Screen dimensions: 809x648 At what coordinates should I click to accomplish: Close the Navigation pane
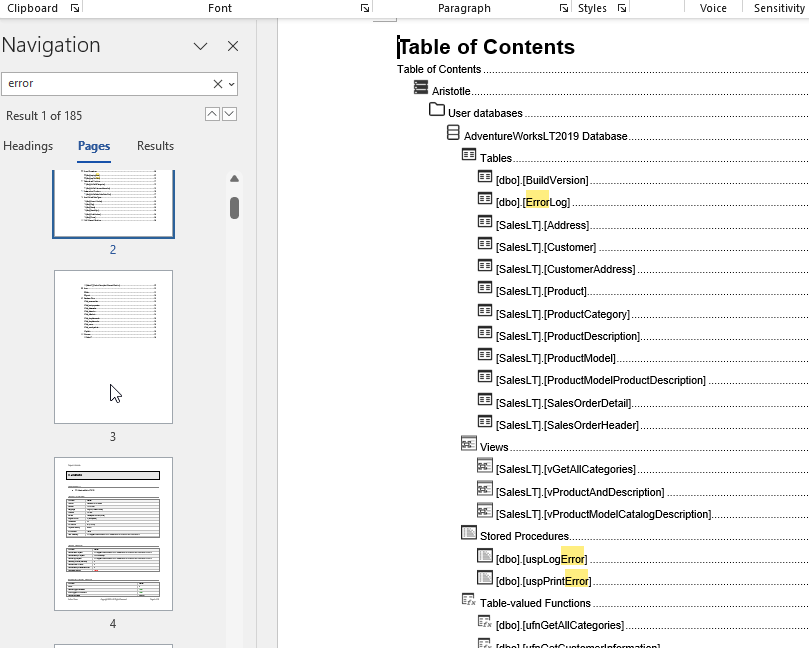click(x=233, y=46)
